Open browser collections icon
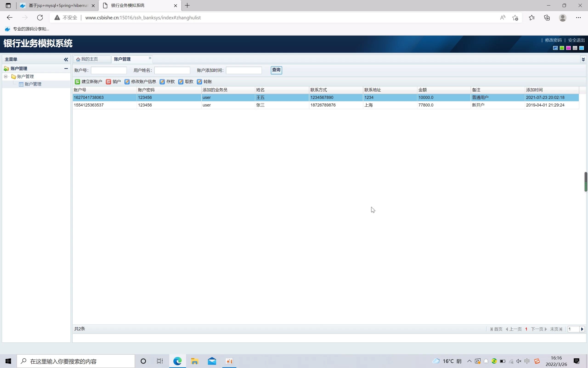This screenshot has width=588, height=368. click(x=547, y=17)
